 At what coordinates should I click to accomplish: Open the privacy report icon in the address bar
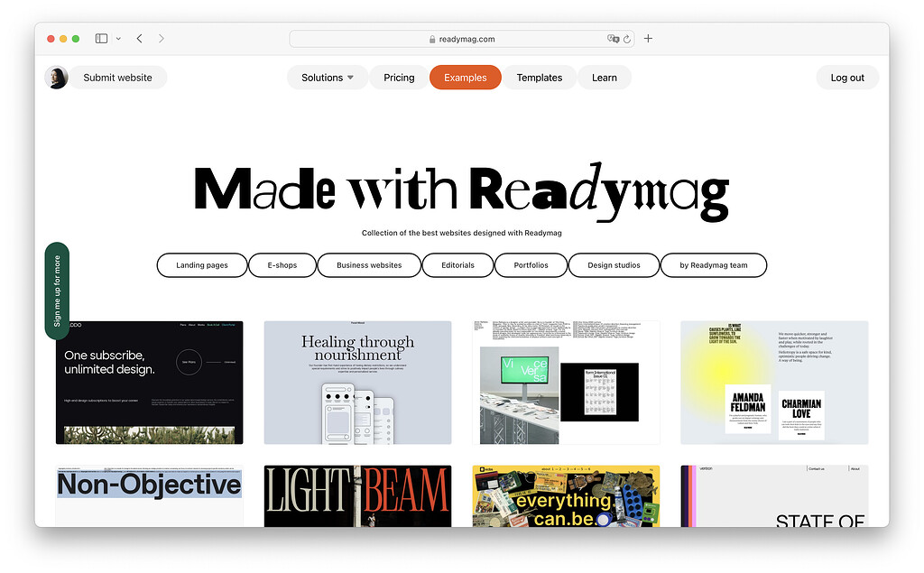(x=612, y=38)
